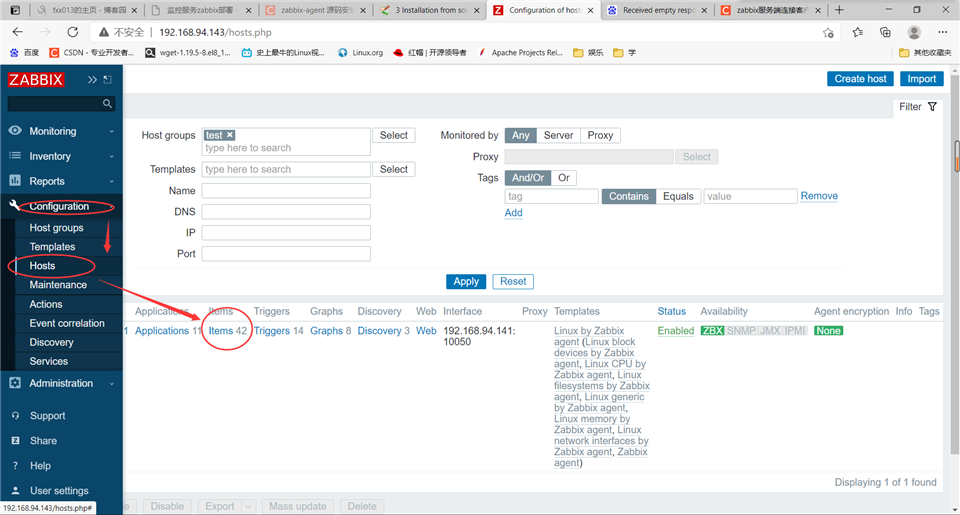Open the 百度 bookmark
The width and height of the screenshot is (960, 515).
pos(24,53)
